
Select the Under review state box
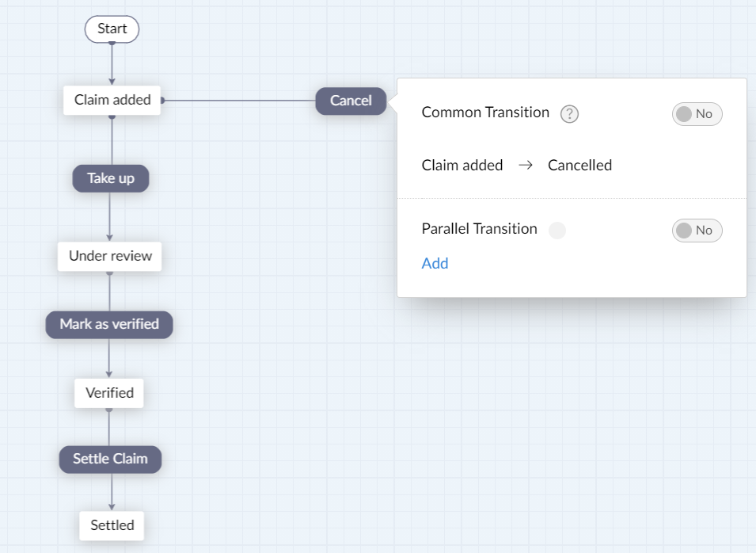point(109,256)
